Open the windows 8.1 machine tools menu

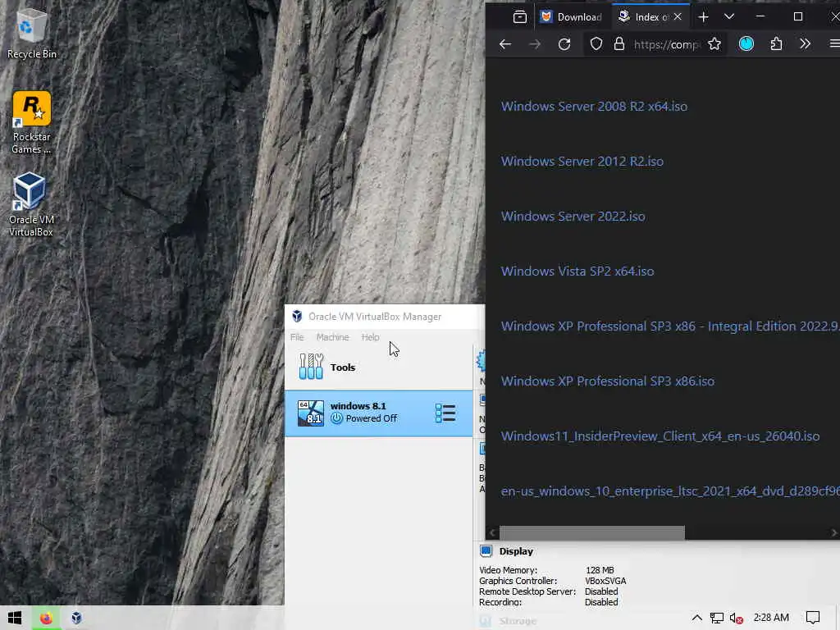coord(445,413)
